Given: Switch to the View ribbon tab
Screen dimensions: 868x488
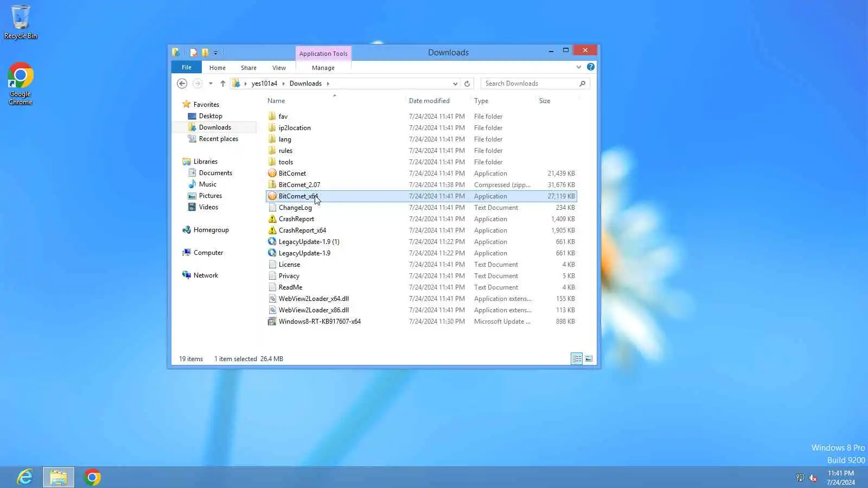Looking at the screenshot, I should coord(279,68).
